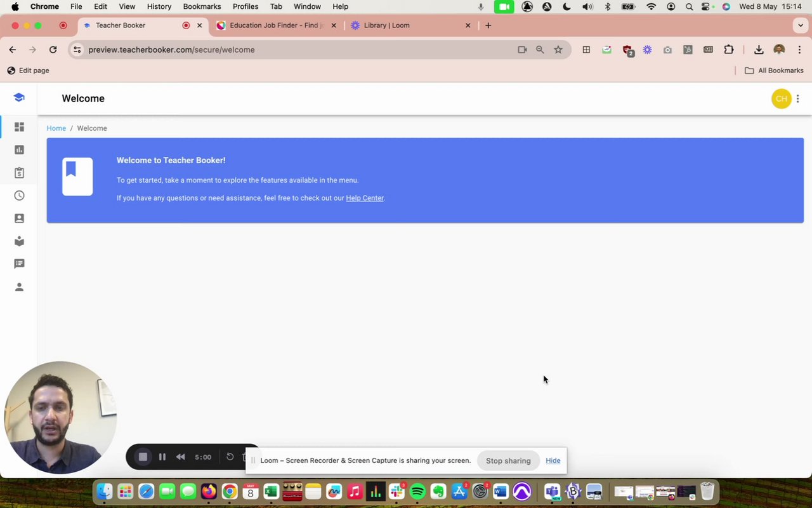Open Chrome downloads
This screenshot has height=508, width=812.
759,50
